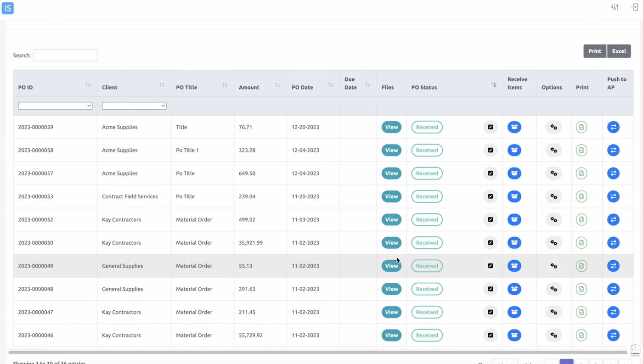This screenshot has height=364, width=643.
Task: Toggle the Received status for PO 2023-0000048
Action: pos(427,289)
